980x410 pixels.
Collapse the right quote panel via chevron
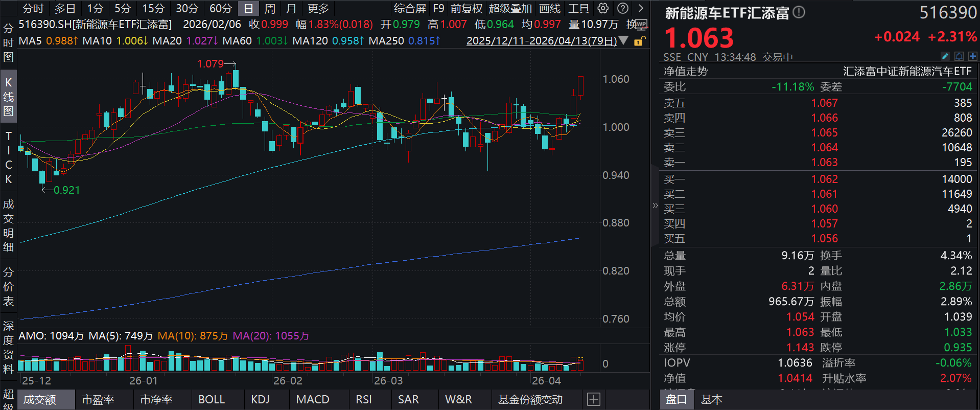655,206
